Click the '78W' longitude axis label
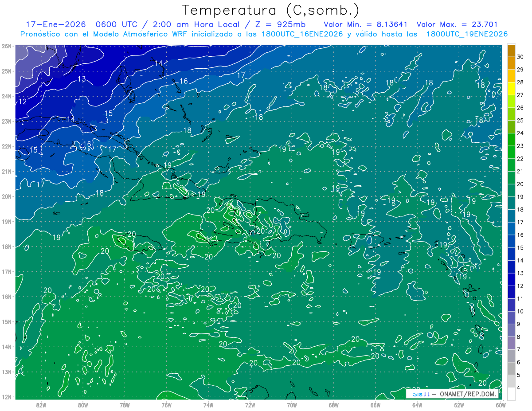Image resolution: width=532 pixels, height=411 pixels. pyautogui.click(x=125, y=404)
